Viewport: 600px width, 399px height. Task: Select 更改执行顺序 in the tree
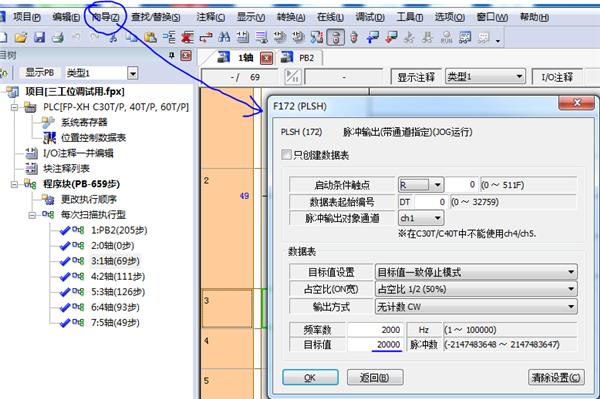(89, 199)
